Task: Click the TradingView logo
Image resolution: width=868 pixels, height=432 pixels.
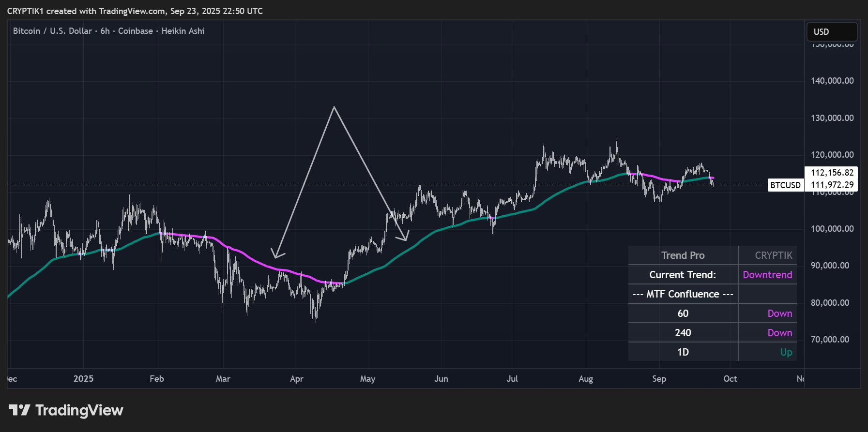Action: click(66, 410)
